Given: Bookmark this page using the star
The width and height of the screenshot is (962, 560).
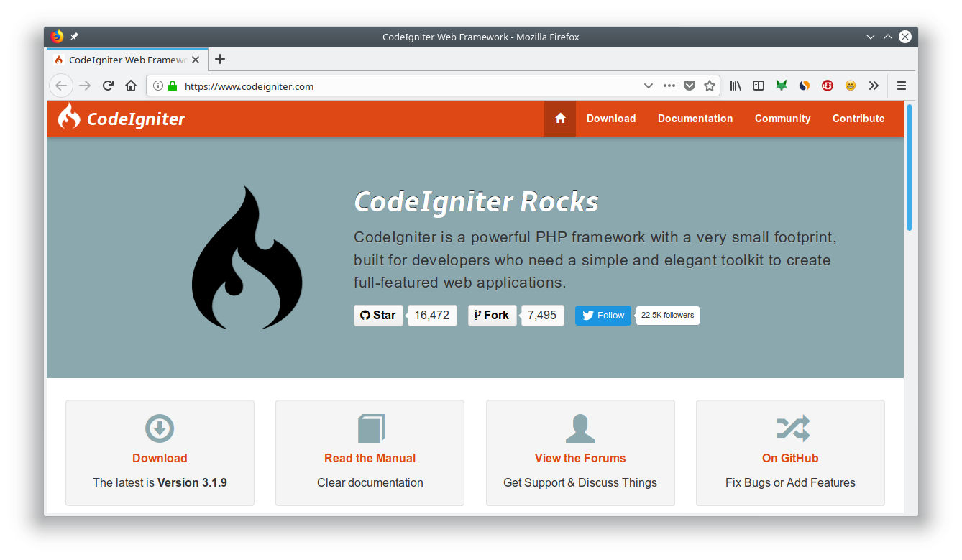Looking at the screenshot, I should pos(710,86).
